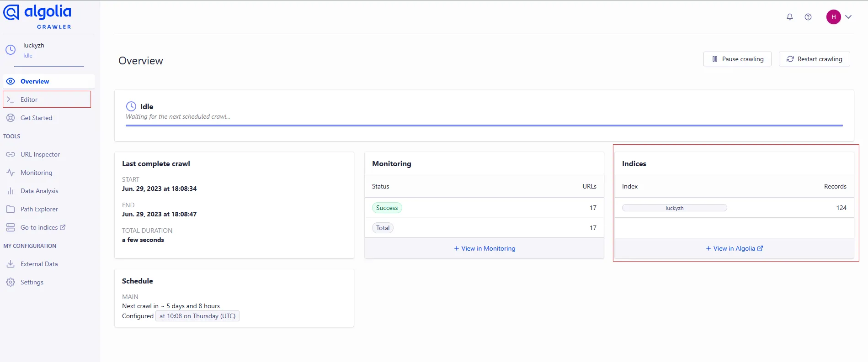The image size is (868, 362).
Task: Click the Restart crawling button
Action: click(814, 59)
